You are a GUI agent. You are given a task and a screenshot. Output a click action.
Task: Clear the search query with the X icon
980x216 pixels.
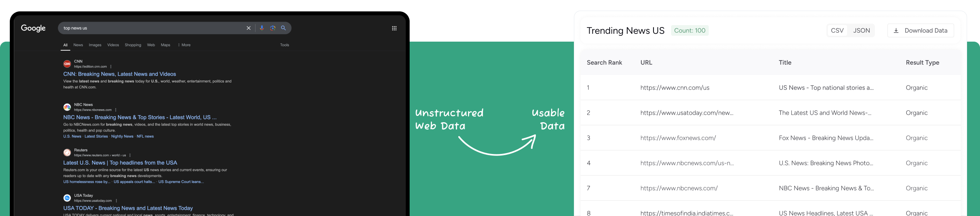tap(249, 28)
